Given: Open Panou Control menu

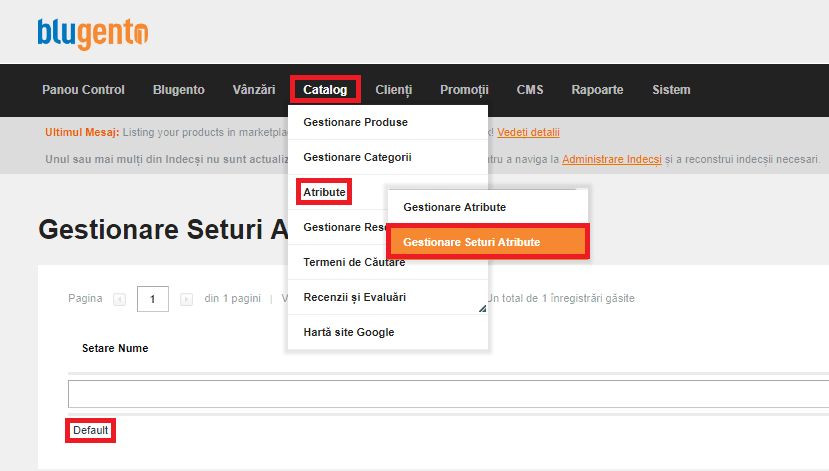Looking at the screenshot, I should (x=84, y=90).
